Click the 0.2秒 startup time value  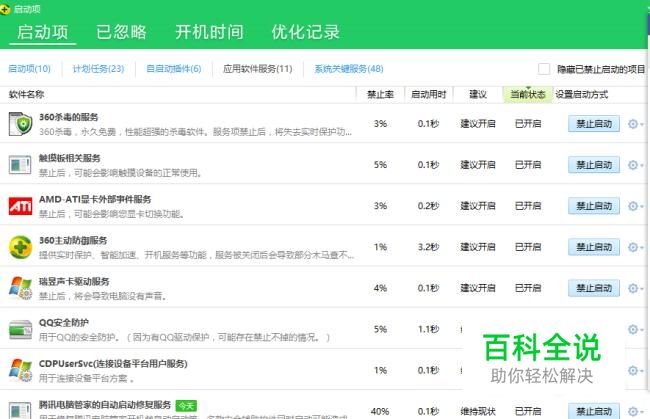tap(428, 206)
